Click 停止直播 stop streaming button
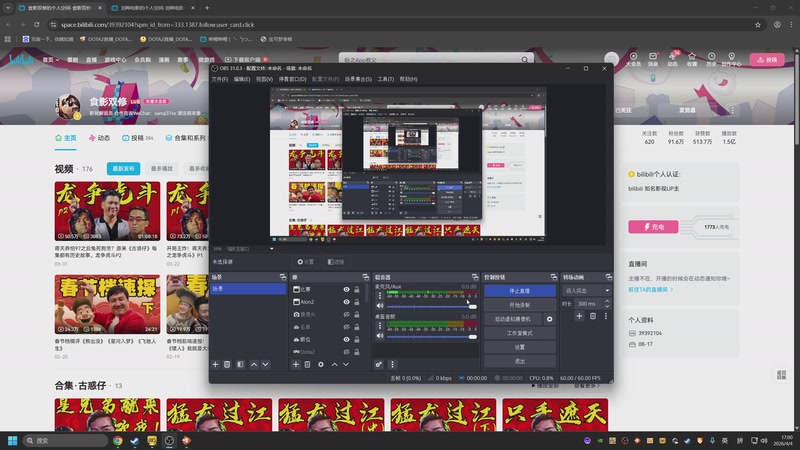Image resolution: width=800 pixels, height=450 pixels. [519, 291]
